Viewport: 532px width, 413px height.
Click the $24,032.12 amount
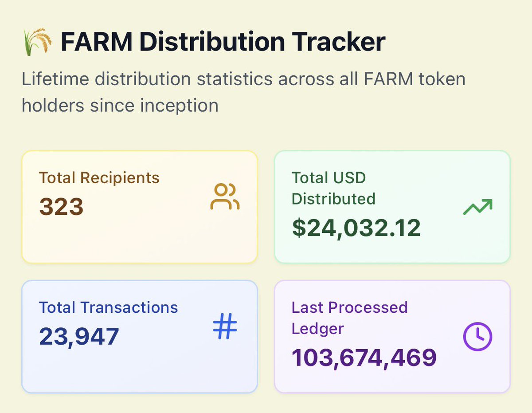[x=356, y=228]
